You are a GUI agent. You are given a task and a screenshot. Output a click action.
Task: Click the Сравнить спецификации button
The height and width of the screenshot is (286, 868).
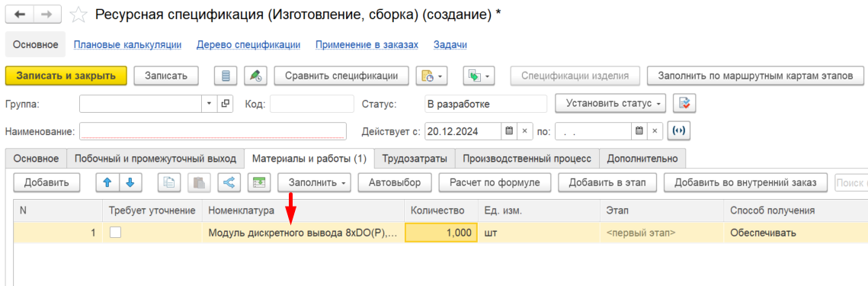tap(341, 76)
